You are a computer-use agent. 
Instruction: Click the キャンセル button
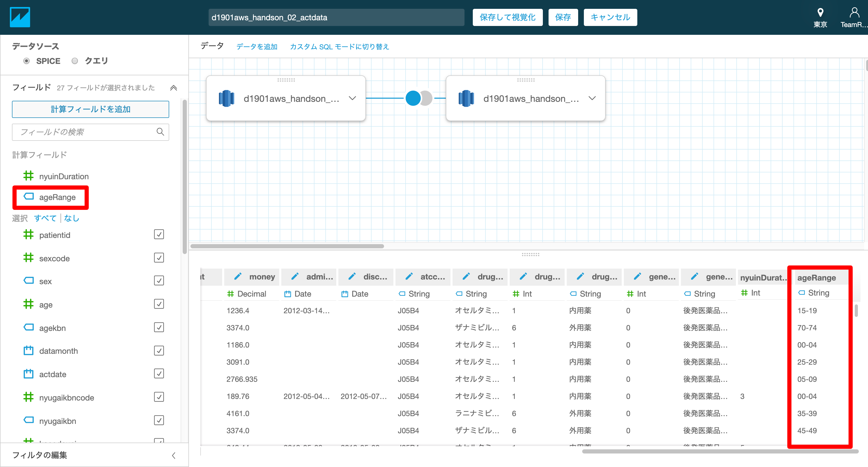point(610,17)
